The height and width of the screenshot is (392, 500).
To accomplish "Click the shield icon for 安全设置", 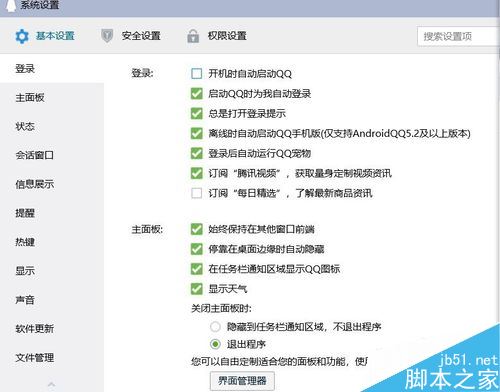I will pyautogui.click(x=107, y=36).
